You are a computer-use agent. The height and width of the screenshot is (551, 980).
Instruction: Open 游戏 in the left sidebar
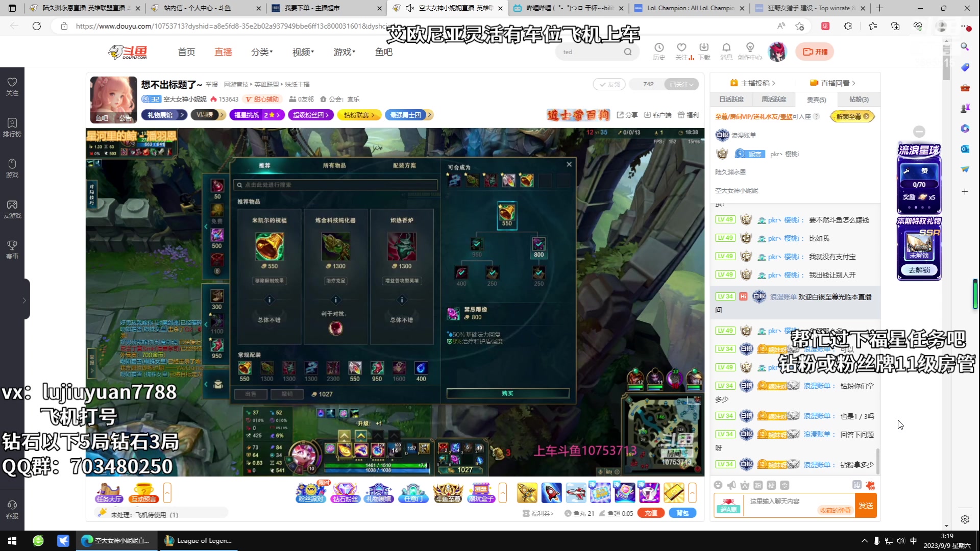[x=12, y=168]
